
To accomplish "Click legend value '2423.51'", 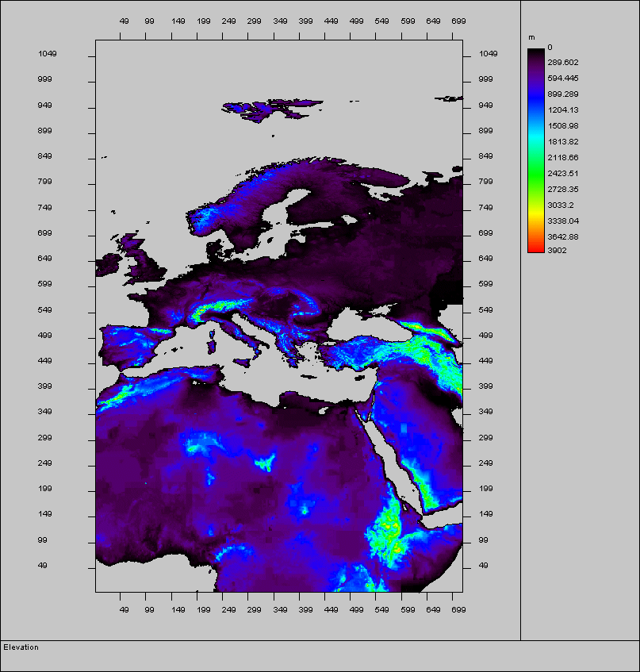I will coord(563,174).
